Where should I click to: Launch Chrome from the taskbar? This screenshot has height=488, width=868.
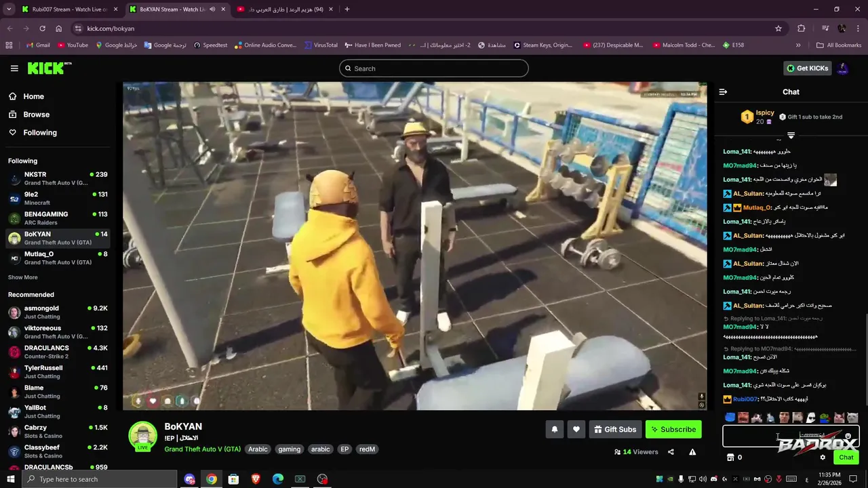point(212,479)
